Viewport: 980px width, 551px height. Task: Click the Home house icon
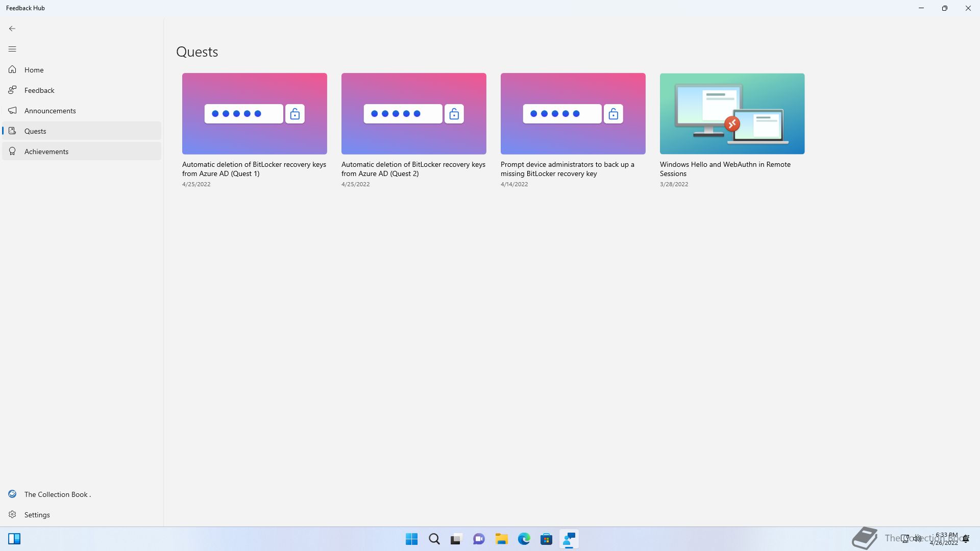coord(12,69)
